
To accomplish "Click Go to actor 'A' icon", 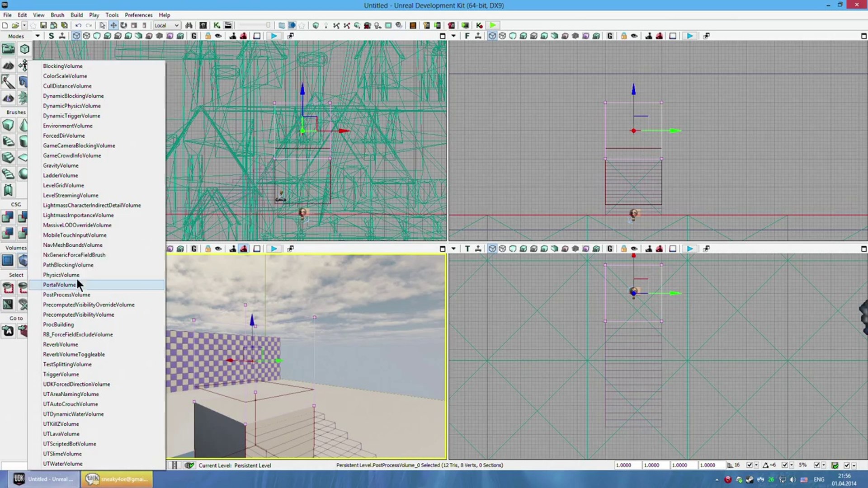I will coord(8,331).
